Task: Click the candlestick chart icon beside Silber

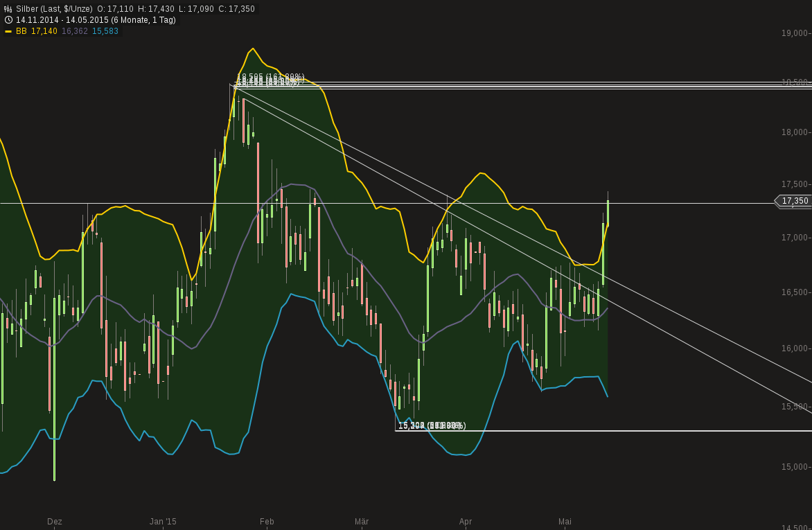Action: coord(8,9)
